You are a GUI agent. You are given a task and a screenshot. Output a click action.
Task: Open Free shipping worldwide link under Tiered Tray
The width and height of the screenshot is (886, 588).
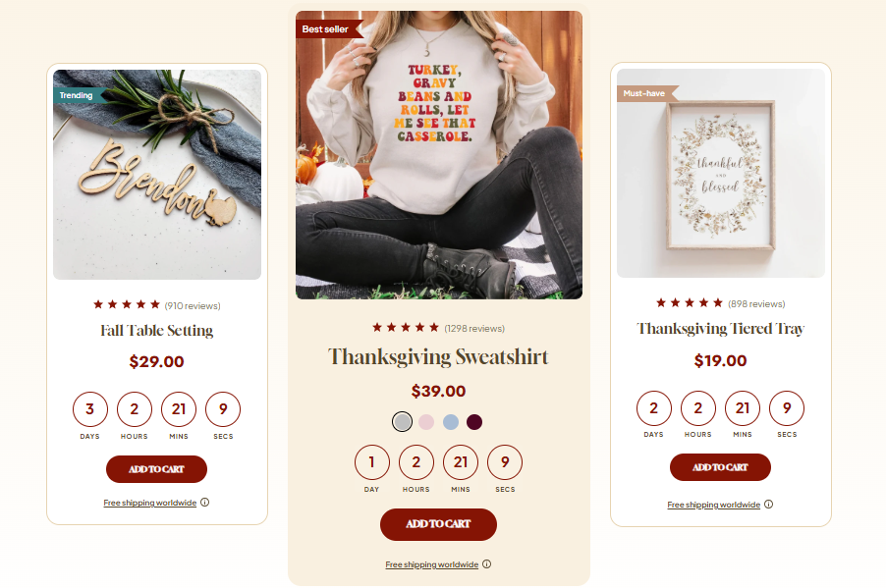point(714,505)
